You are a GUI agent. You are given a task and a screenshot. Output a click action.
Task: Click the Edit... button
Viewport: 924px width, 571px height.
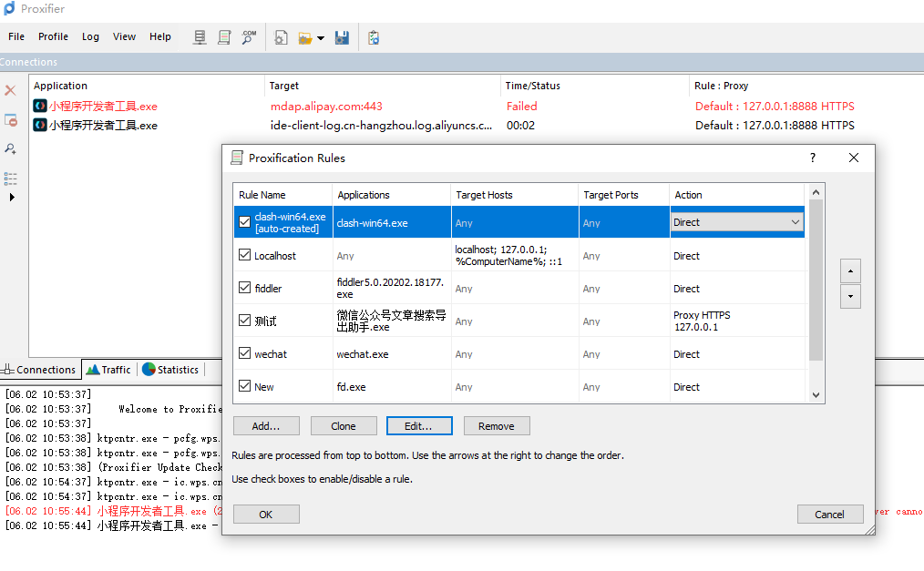(419, 425)
